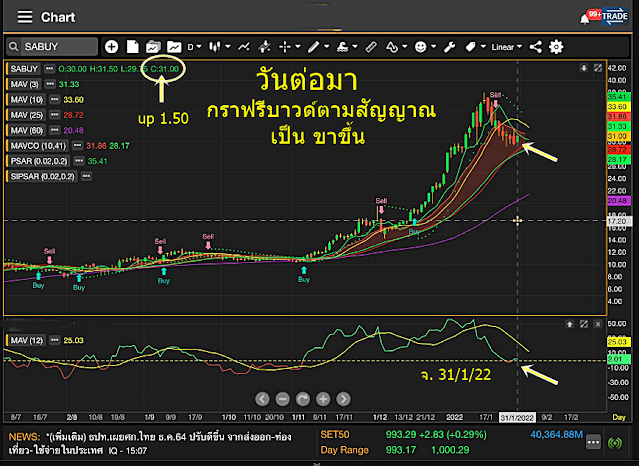Zoom out with the minus button
Viewport: 639px width, 466px height.
point(282,399)
